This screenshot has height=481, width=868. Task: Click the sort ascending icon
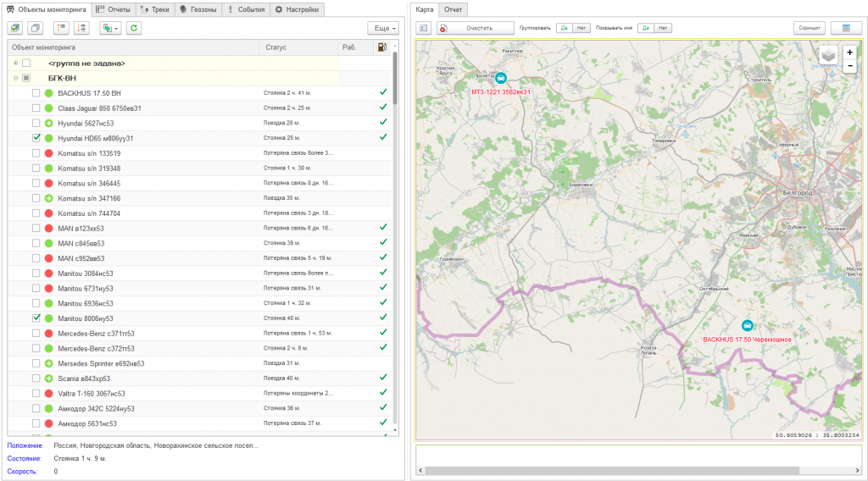[61, 28]
